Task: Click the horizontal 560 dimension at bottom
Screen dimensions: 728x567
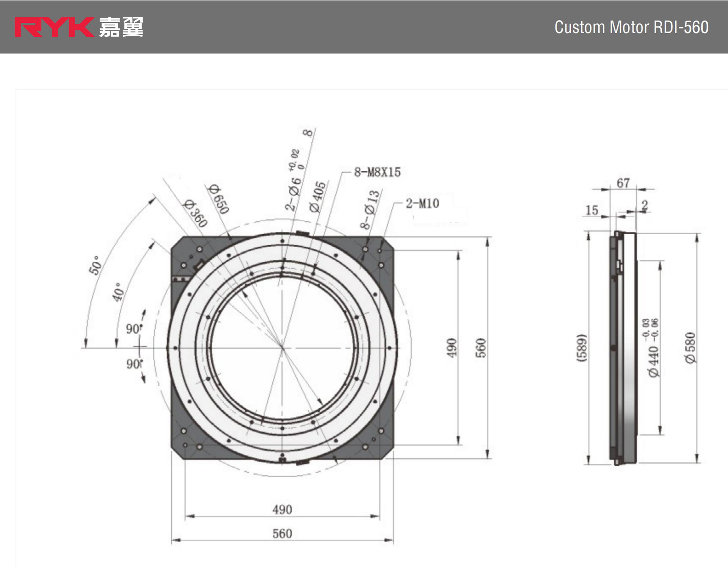Action: point(282,534)
